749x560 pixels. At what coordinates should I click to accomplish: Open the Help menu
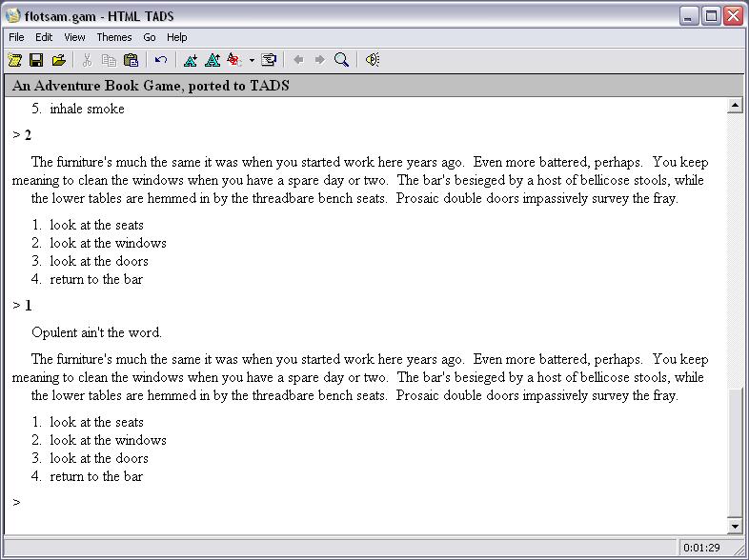click(x=176, y=37)
